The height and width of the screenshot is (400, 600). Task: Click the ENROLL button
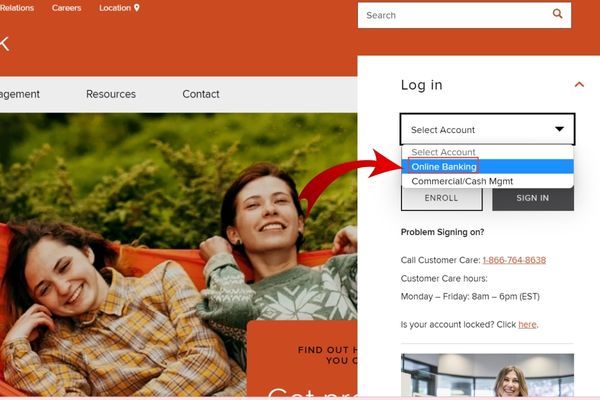442,198
